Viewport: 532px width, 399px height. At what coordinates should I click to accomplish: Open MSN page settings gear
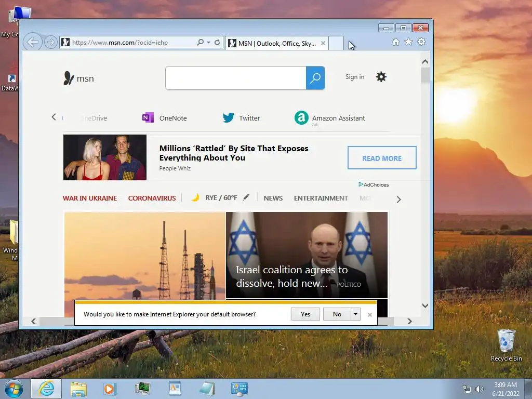tap(381, 77)
